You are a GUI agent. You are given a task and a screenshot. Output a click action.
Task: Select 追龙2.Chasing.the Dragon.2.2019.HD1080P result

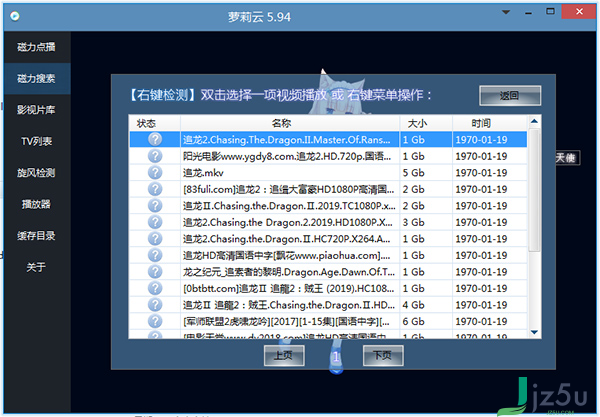click(x=328, y=222)
